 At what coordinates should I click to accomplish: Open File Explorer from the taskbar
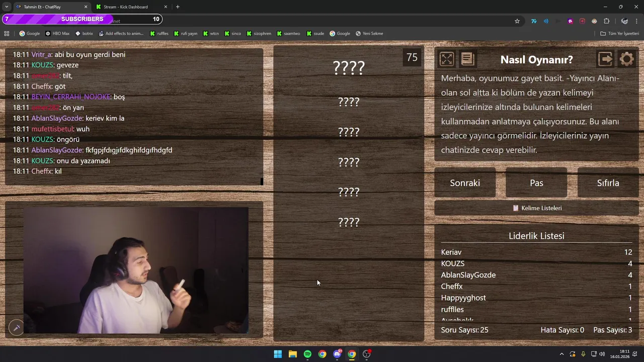tap(292, 354)
